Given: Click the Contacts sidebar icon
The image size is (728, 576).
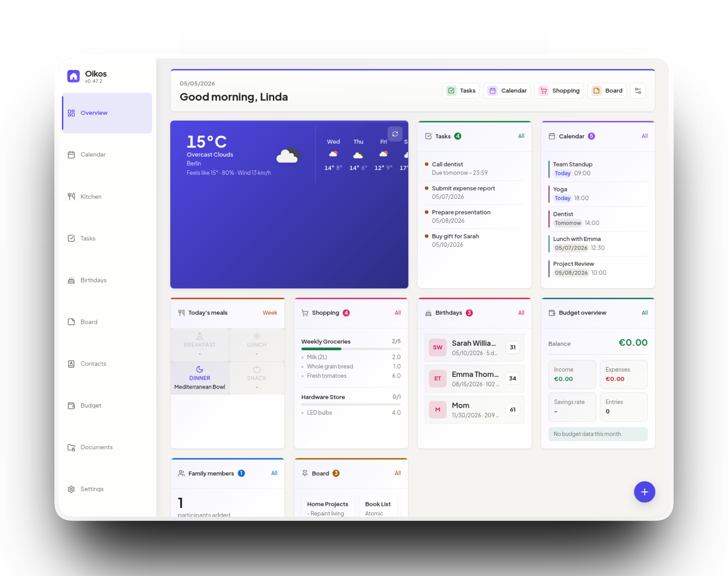Looking at the screenshot, I should 71,364.
